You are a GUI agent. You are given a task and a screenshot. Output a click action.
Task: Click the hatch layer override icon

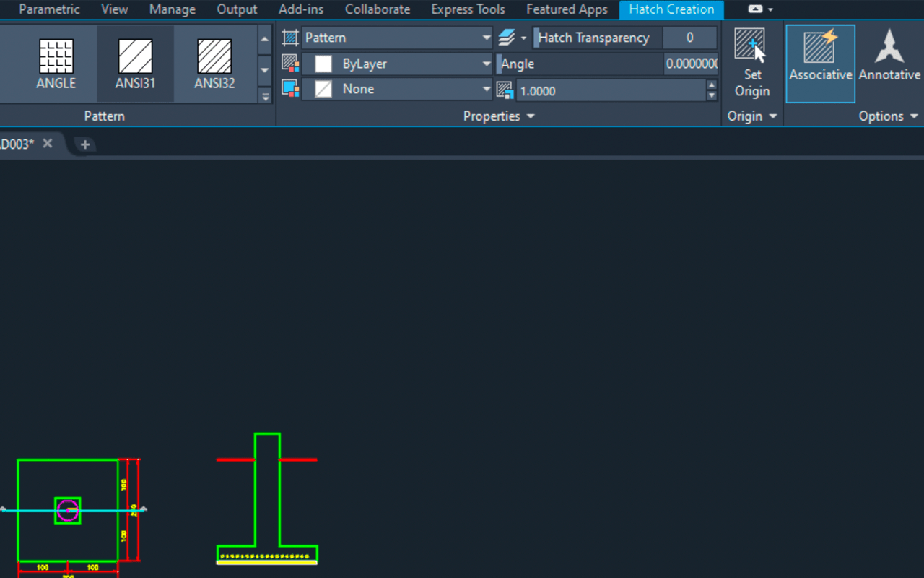507,38
